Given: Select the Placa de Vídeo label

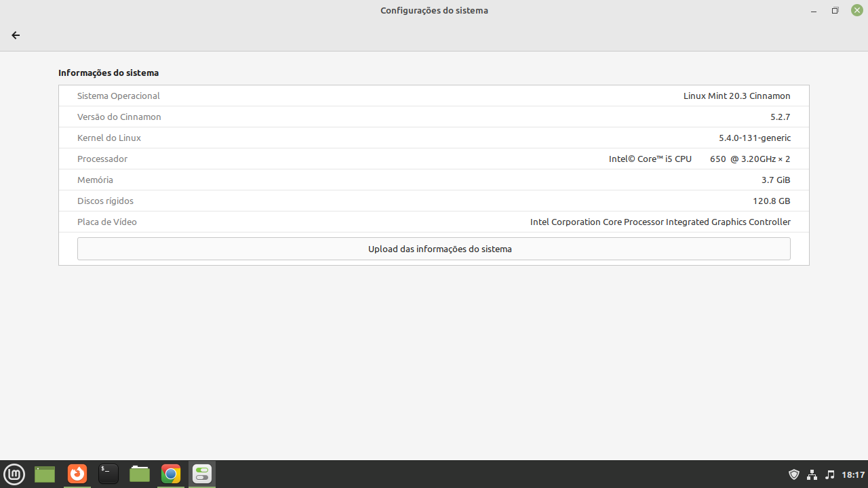Looking at the screenshot, I should click(107, 222).
